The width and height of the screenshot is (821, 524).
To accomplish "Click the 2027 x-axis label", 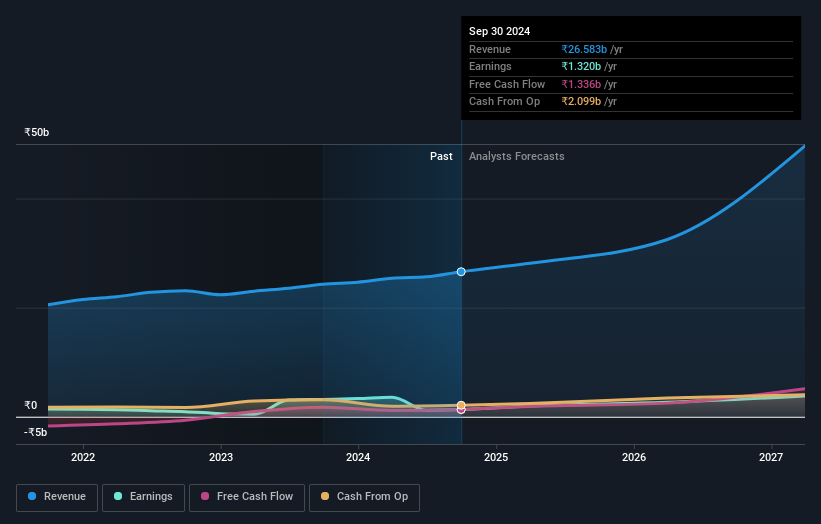I will 771,457.
